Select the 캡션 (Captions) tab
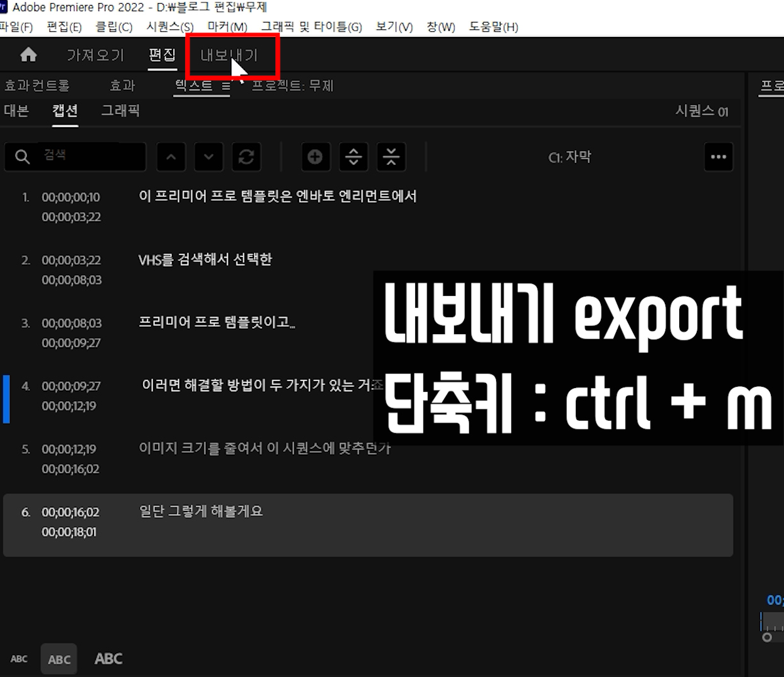This screenshot has width=784, height=677. (x=65, y=111)
